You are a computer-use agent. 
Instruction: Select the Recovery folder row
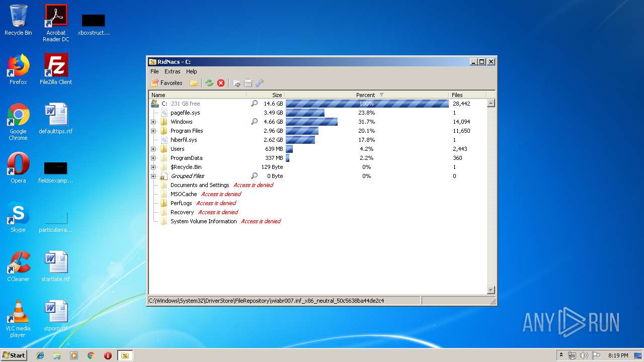pos(318,212)
